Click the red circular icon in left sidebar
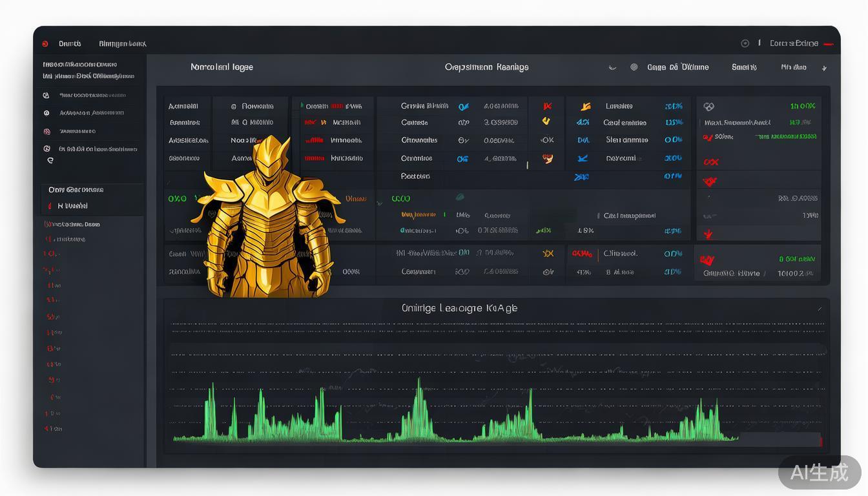 point(46,131)
